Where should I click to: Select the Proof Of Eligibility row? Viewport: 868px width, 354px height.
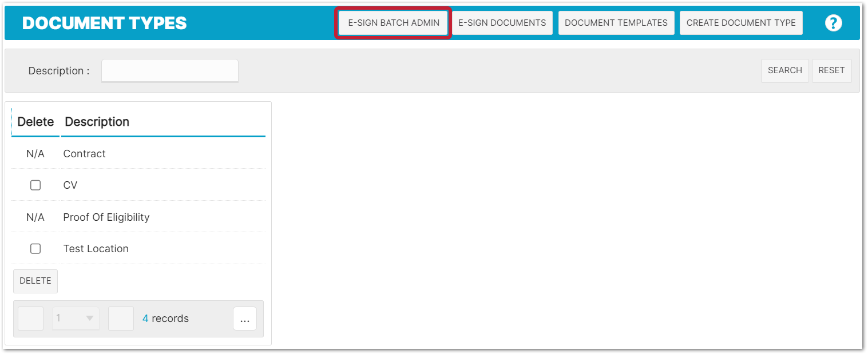[106, 217]
